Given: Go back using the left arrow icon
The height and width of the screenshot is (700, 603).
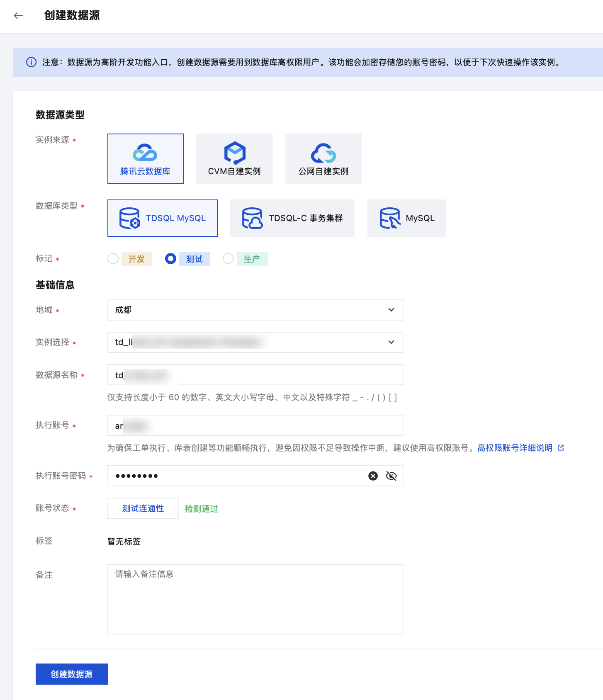Looking at the screenshot, I should (18, 16).
